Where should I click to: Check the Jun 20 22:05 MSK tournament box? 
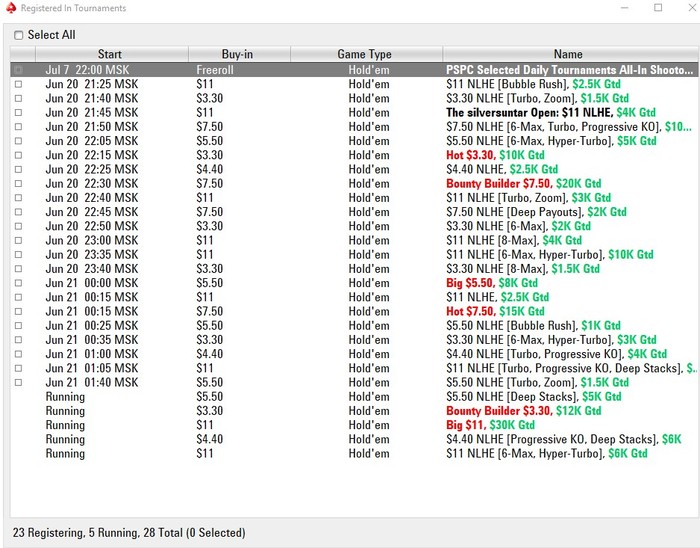[x=18, y=141]
